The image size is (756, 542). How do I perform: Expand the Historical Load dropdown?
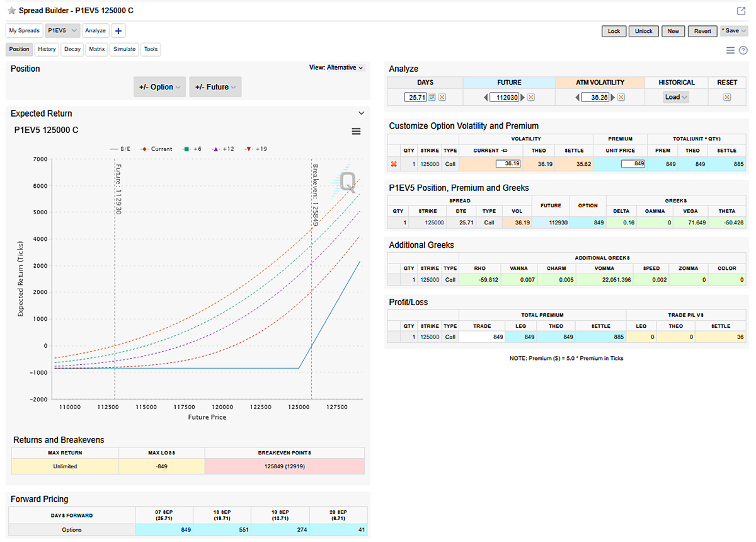676,97
